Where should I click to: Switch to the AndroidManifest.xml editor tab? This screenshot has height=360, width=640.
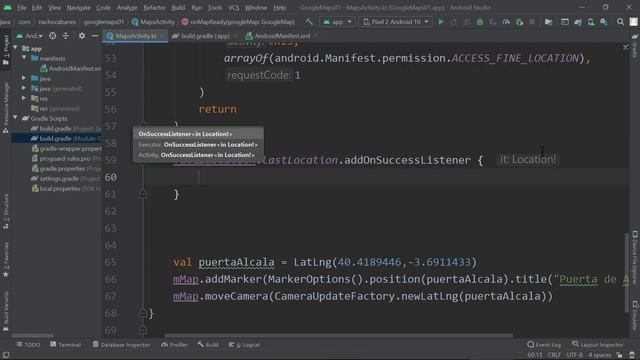pos(282,36)
